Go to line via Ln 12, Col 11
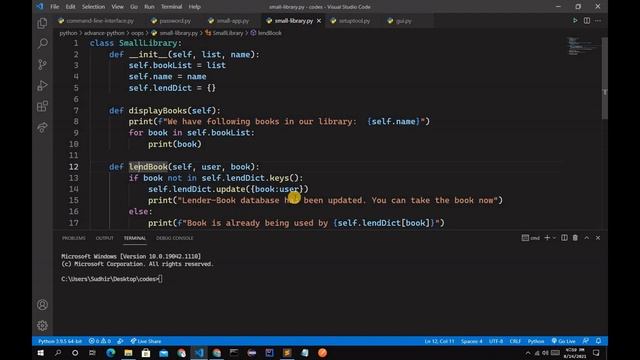Image resolution: width=640 pixels, height=360 pixels. pos(439,341)
